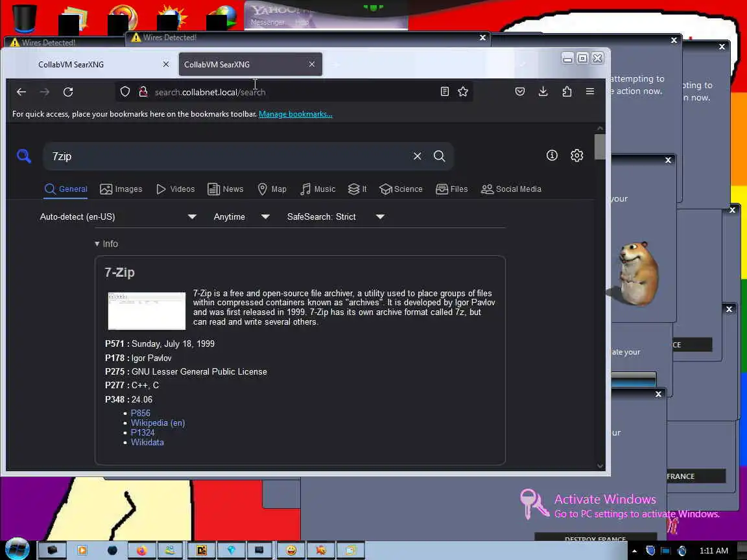The height and width of the screenshot is (560, 747).
Task: Open SearXNG preferences gear
Action: coord(577,156)
